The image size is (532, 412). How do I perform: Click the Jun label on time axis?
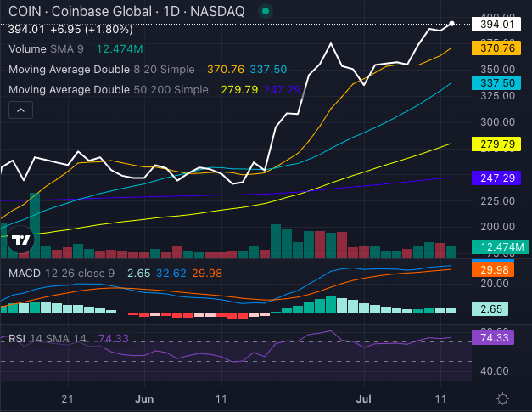tap(144, 398)
